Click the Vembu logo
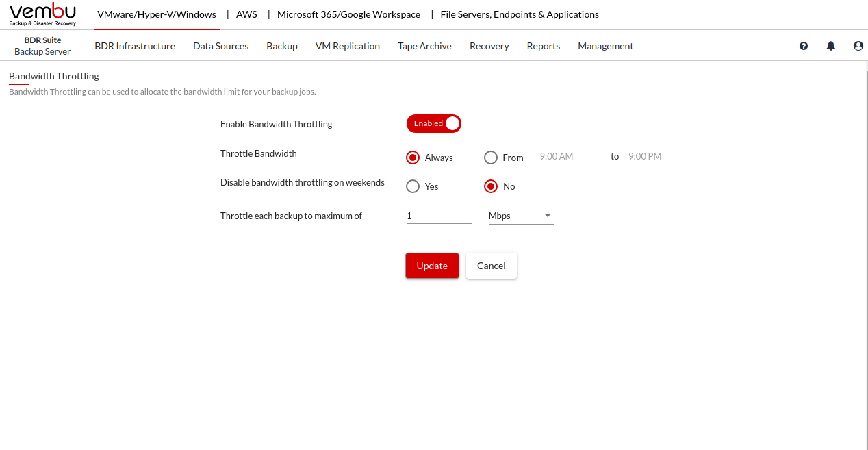This screenshot has height=450, width=868. 43,14
